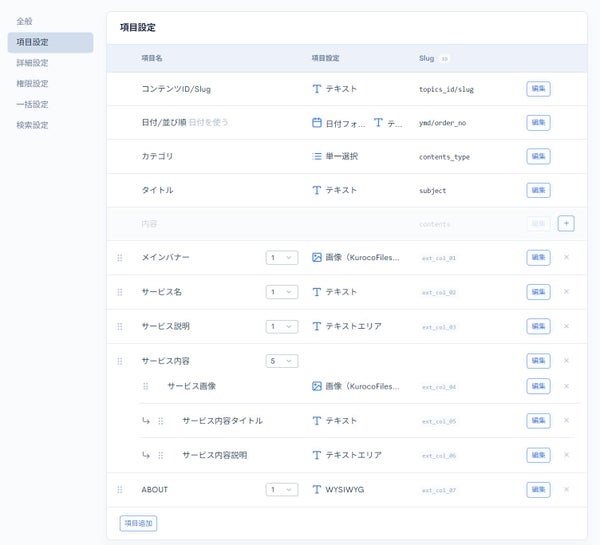Edit the サービス説明 item
This screenshot has width=600, height=545.
pyautogui.click(x=538, y=326)
